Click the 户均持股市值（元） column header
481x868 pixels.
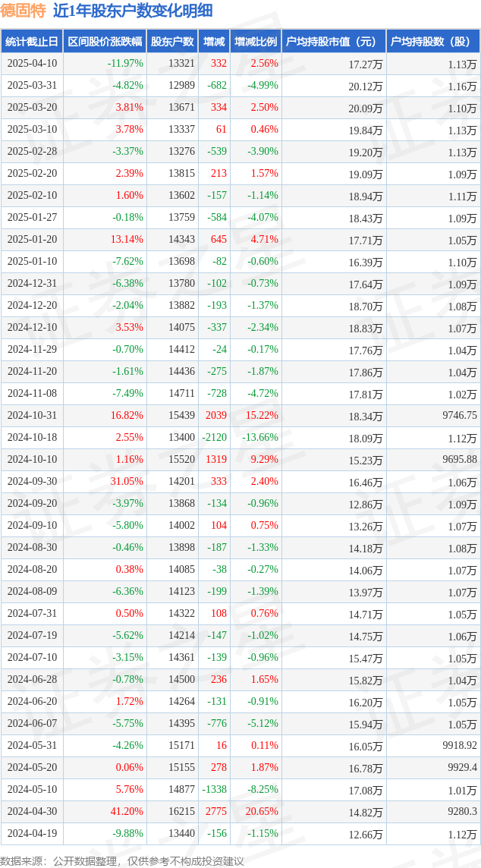click(x=334, y=42)
